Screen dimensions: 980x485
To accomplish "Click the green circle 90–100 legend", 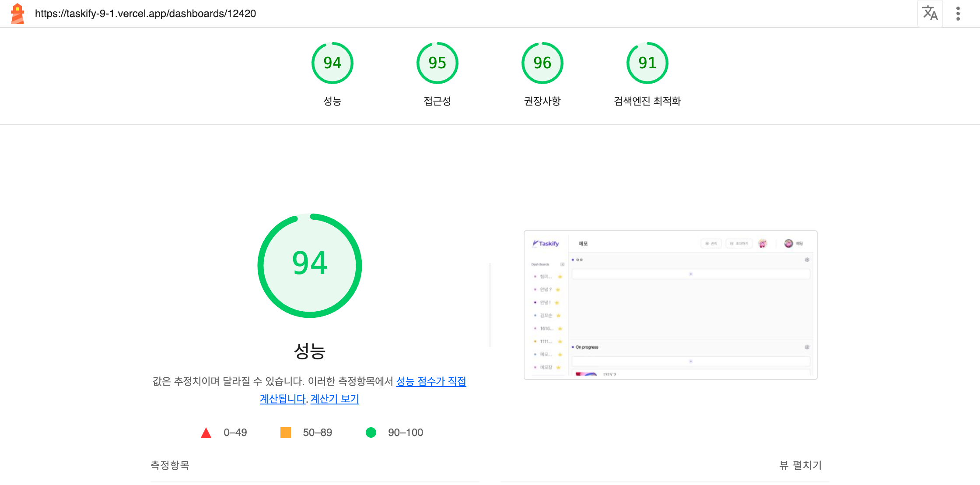I will click(371, 432).
